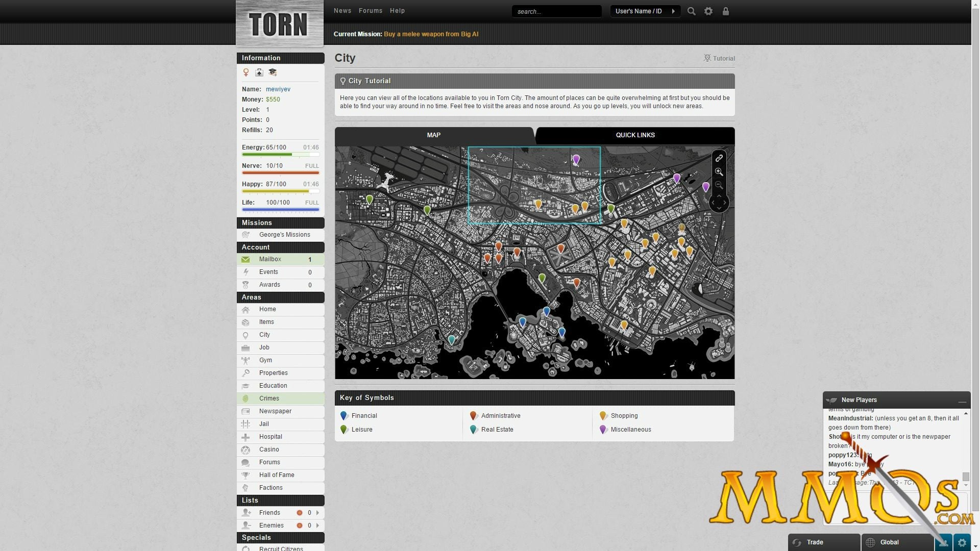This screenshot has width=980, height=551.
Task: Pan the map right with arrow control
Action: (x=725, y=203)
